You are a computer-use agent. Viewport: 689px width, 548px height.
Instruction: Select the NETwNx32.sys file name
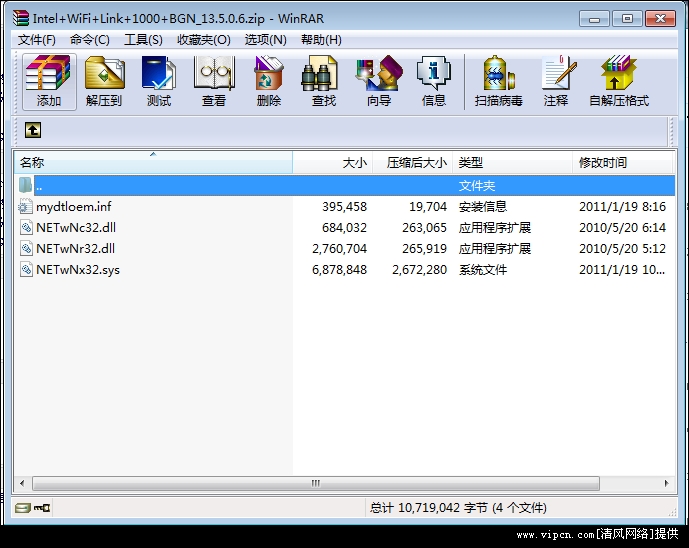click(78, 270)
